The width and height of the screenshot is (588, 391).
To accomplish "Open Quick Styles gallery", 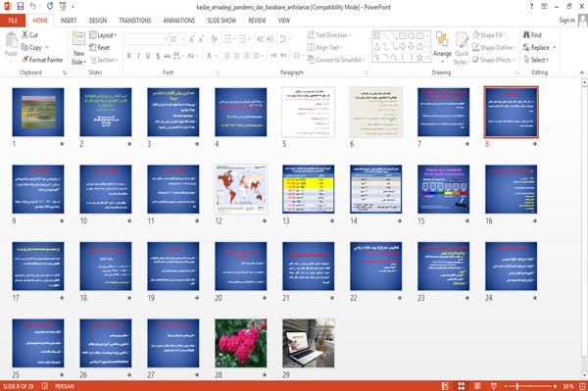I will pos(462,49).
